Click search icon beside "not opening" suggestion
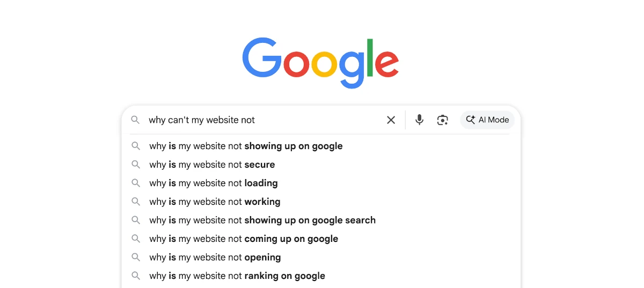The image size is (644, 288). pyautogui.click(x=136, y=257)
